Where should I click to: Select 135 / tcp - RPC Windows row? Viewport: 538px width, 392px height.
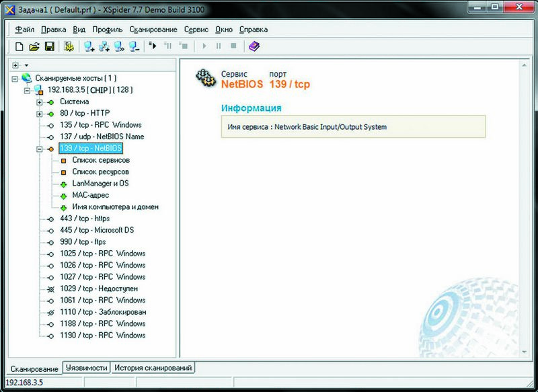[100, 125]
